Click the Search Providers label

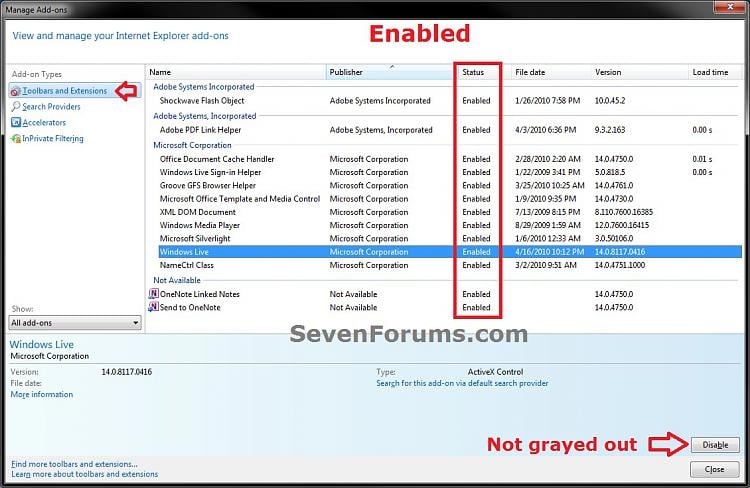pyautogui.click(x=51, y=107)
